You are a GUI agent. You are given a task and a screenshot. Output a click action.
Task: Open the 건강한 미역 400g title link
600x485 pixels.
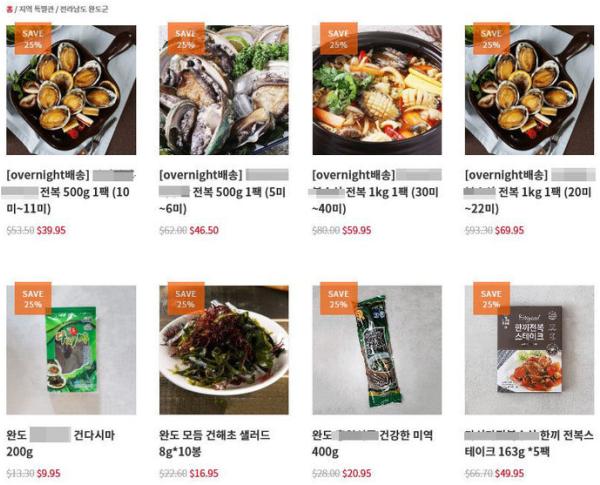pos(372,443)
